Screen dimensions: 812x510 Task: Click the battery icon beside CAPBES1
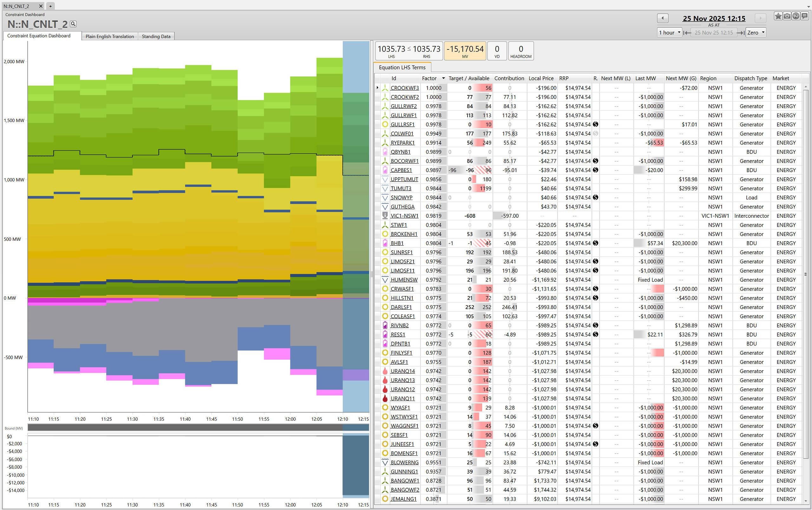(385, 170)
